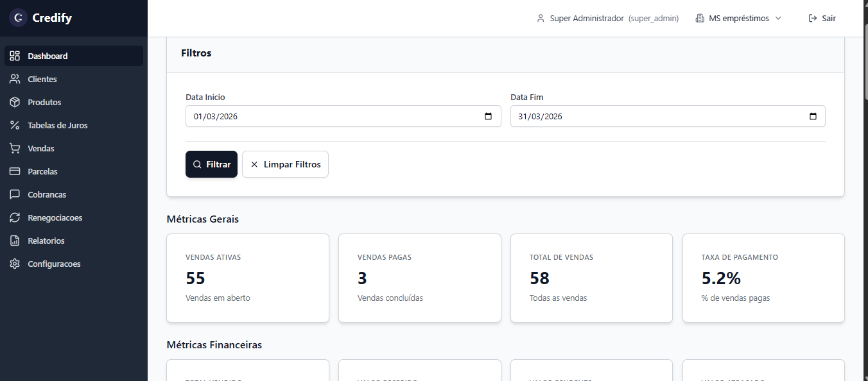Click the Tabelas de Juros percent icon
The image size is (868, 381).
click(x=15, y=126)
